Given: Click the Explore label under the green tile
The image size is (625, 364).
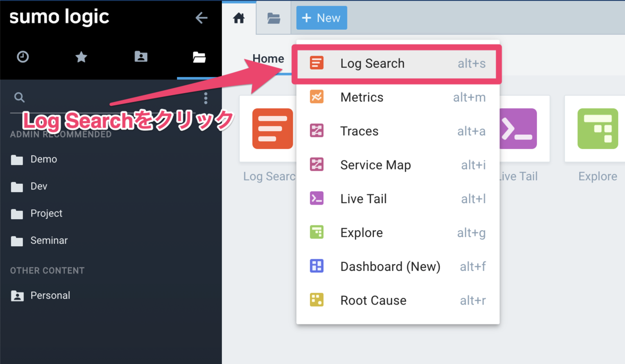Looking at the screenshot, I should [597, 177].
